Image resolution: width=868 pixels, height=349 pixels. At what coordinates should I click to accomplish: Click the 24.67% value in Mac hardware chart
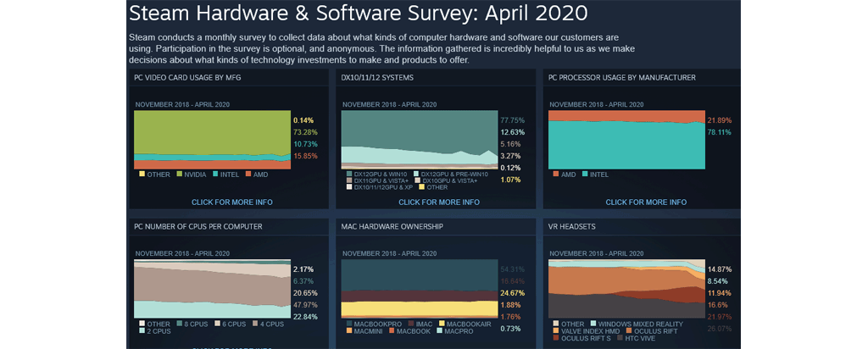pyautogui.click(x=512, y=292)
